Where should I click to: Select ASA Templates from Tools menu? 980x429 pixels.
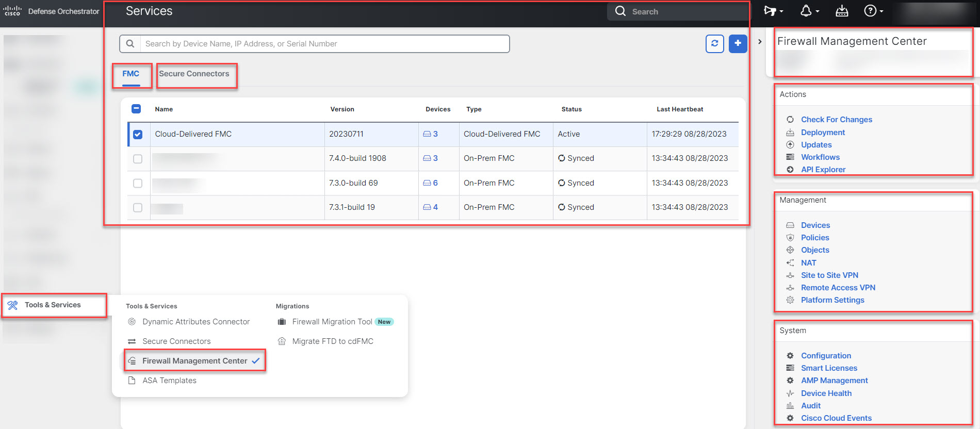tap(169, 381)
